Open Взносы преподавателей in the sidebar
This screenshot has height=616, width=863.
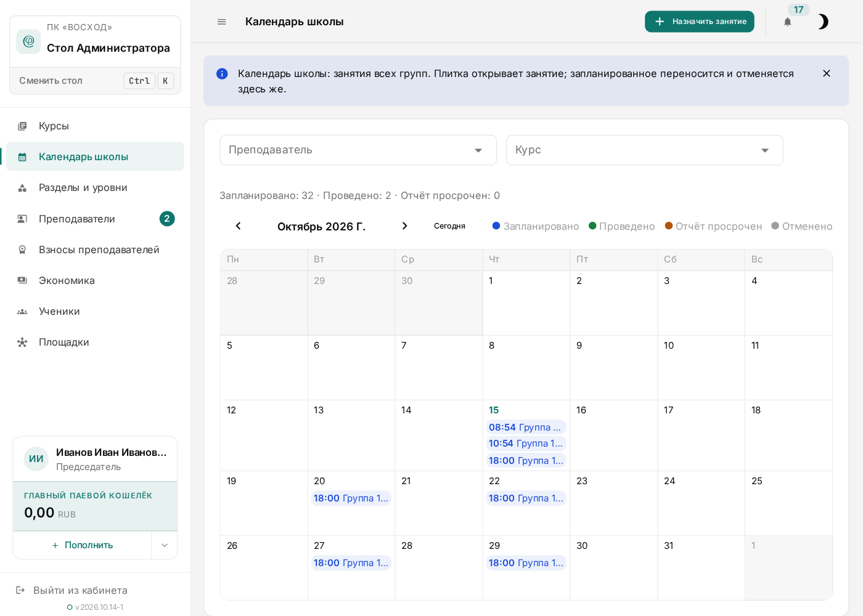pyautogui.click(x=95, y=249)
